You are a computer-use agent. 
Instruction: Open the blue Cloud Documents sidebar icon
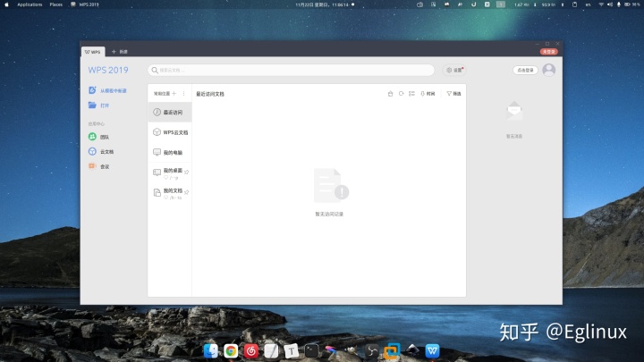click(x=92, y=151)
